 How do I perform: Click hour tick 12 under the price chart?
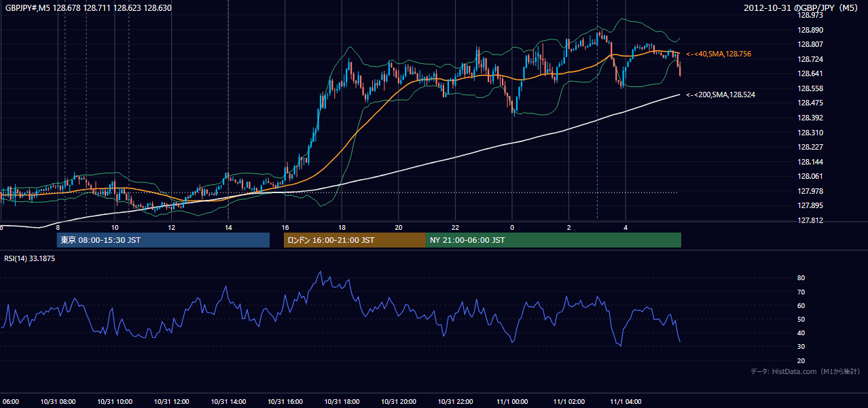172,227
